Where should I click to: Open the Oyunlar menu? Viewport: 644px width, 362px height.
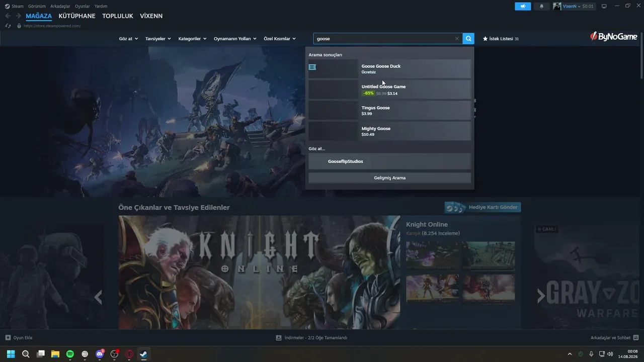(x=83, y=6)
